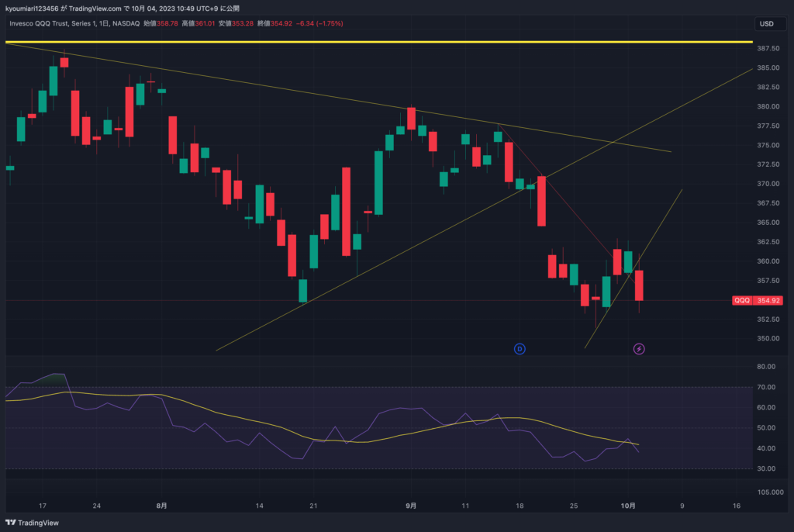This screenshot has height=532, width=794.
Task: Click the 8月 date label
Action: pyautogui.click(x=161, y=506)
